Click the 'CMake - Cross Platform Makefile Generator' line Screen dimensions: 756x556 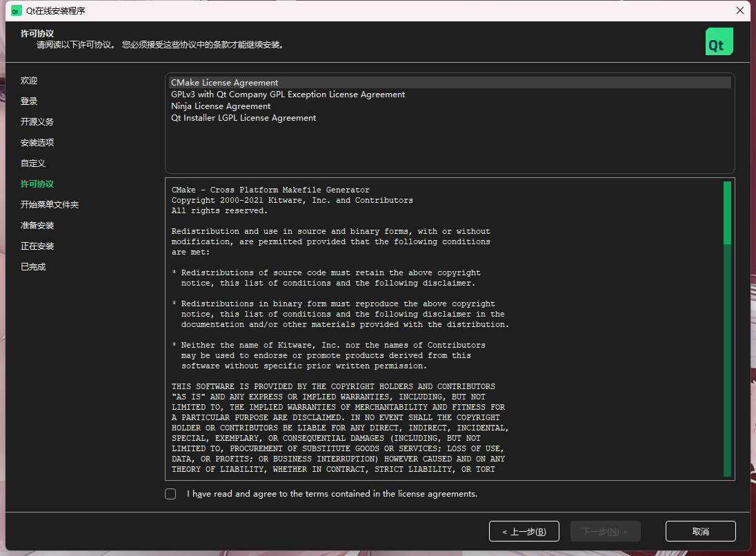pyautogui.click(x=270, y=190)
